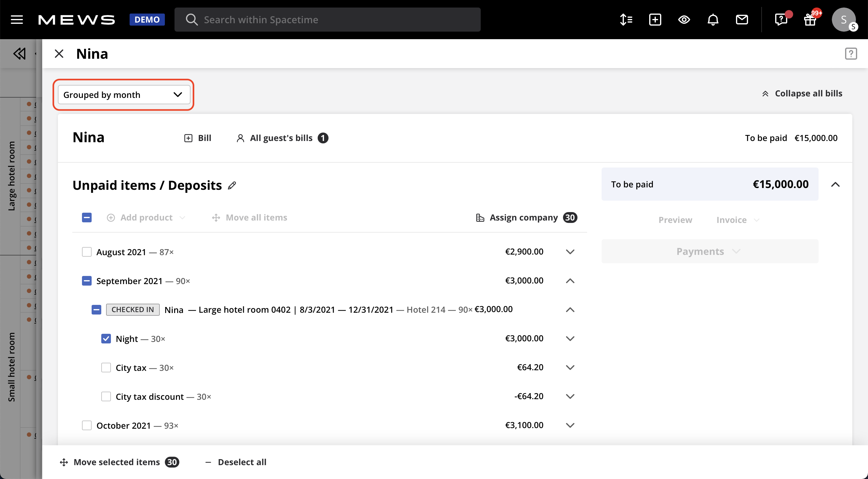Expand the October 2021 row chevron

[570, 425]
